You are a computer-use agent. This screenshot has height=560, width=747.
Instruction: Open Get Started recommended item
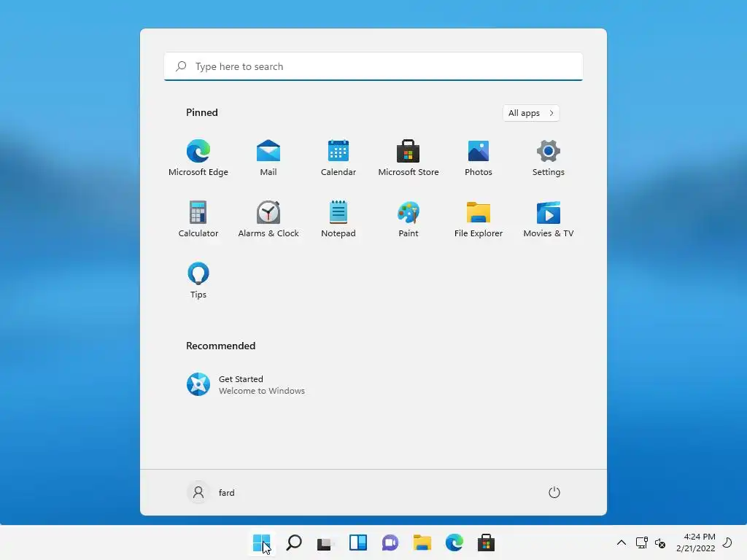click(x=246, y=385)
